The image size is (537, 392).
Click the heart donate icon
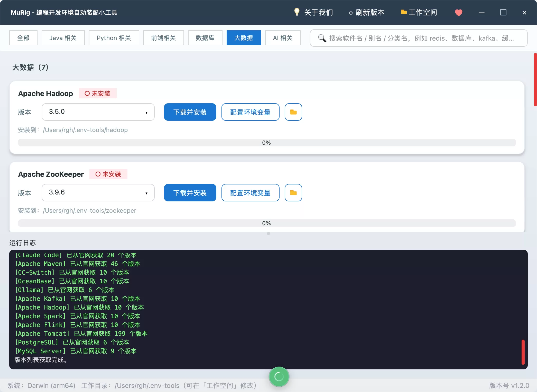(x=459, y=13)
